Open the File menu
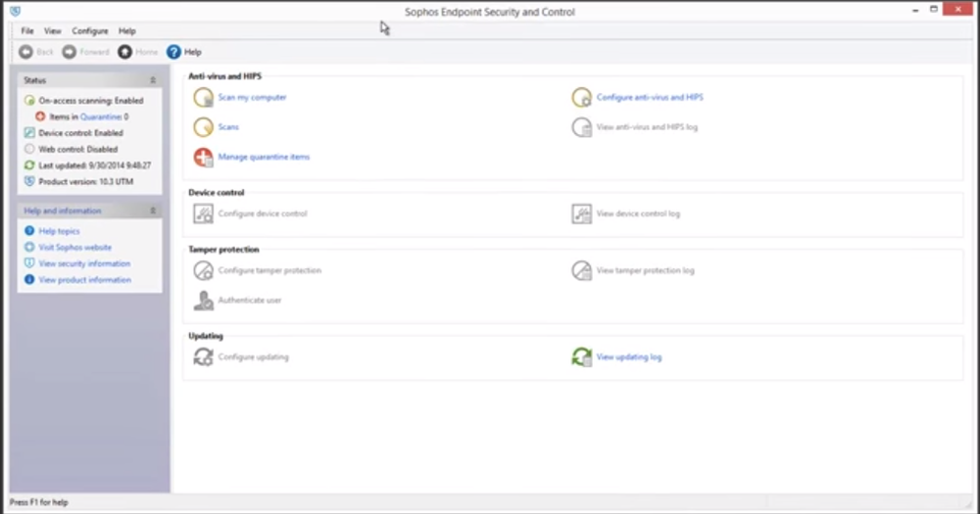980x514 pixels. [x=27, y=30]
